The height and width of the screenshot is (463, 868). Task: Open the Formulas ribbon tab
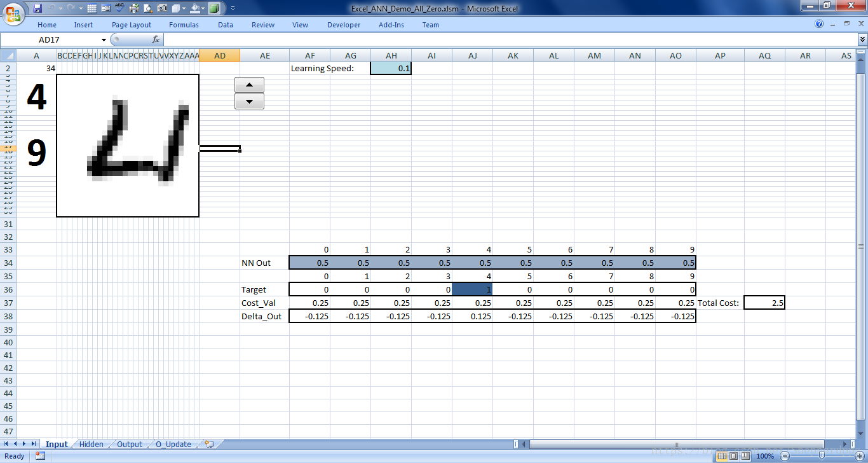[x=184, y=25]
